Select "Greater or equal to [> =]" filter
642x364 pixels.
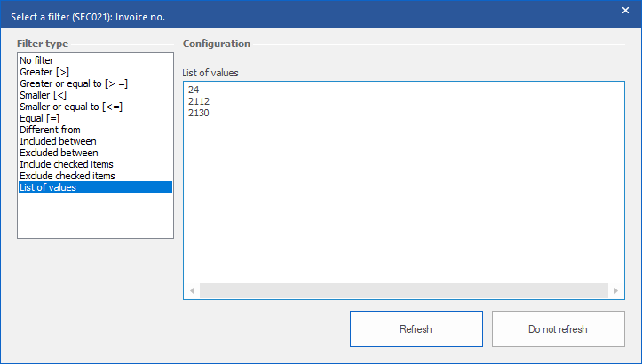pyautogui.click(x=74, y=83)
